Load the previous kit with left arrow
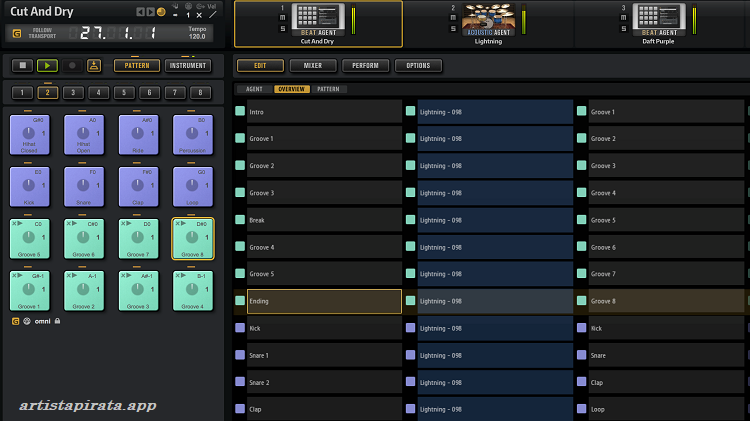The height and width of the screenshot is (421, 750). [140, 12]
